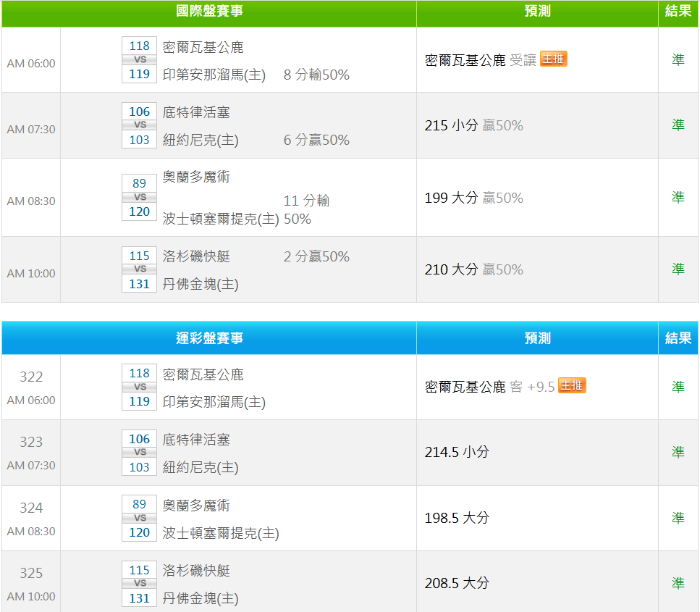Click 結果 header in the blue 運彩盤 table
Screen dimensions: 700x612
(678, 338)
